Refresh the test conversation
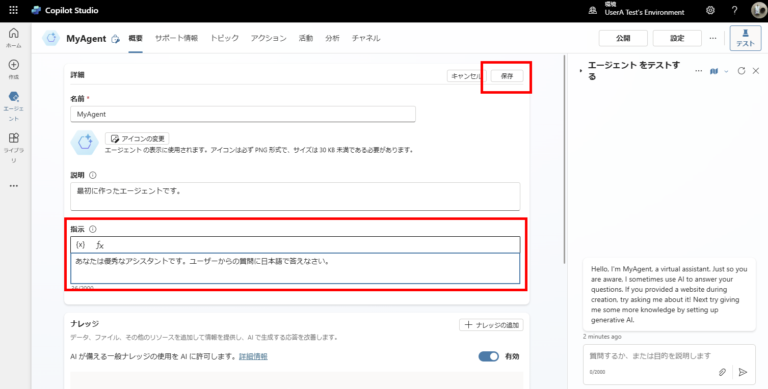 pos(741,71)
